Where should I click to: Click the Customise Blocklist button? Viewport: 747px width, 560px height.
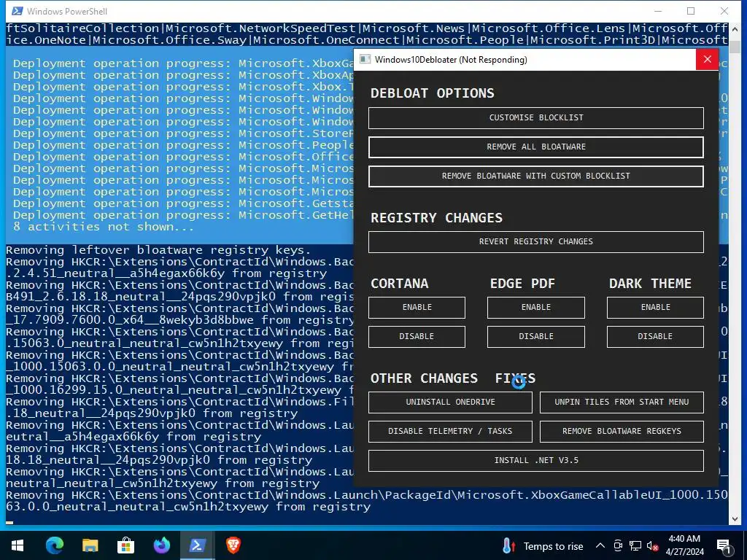click(x=536, y=117)
